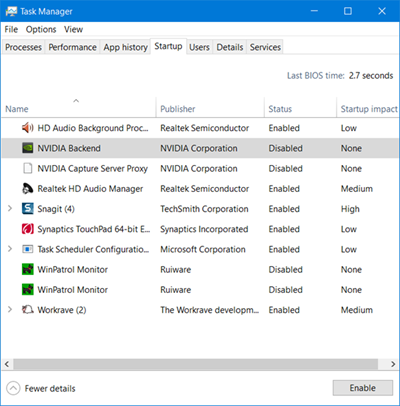Expand the Workrave (2) group

(x=10, y=310)
